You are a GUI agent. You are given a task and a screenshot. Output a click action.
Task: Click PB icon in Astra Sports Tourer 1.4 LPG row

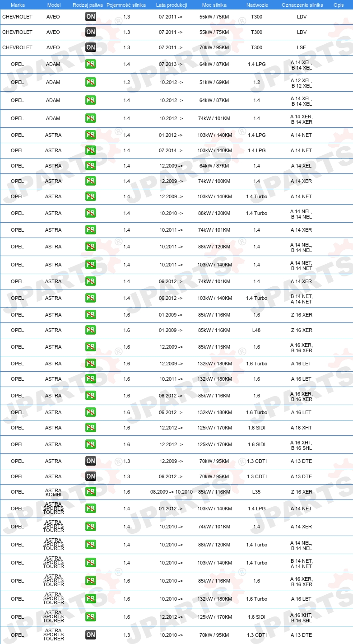point(91,509)
